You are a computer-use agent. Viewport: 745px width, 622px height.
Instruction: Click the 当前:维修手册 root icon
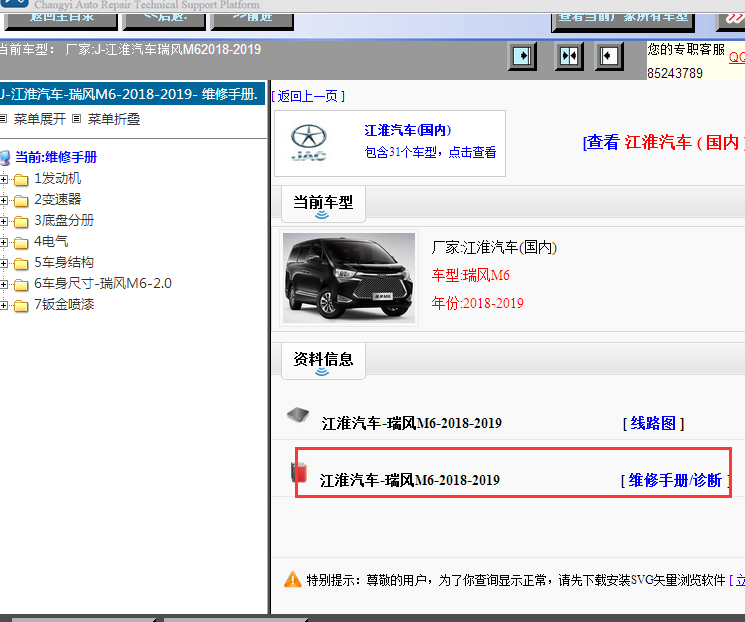[5, 157]
